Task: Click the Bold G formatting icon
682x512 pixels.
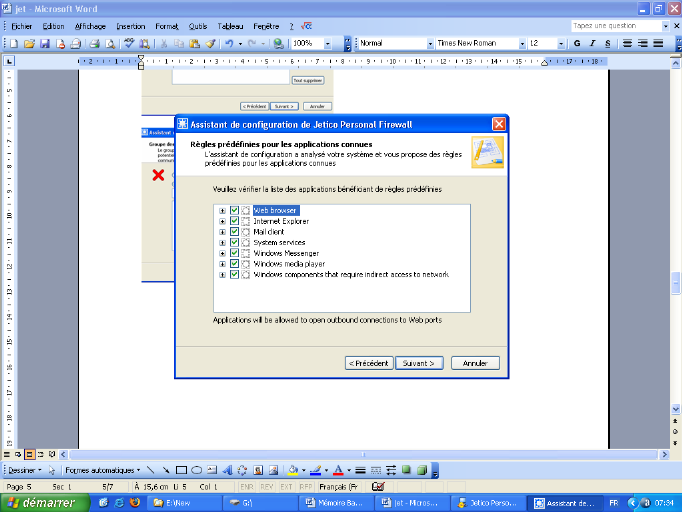Action: coord(577,43)
